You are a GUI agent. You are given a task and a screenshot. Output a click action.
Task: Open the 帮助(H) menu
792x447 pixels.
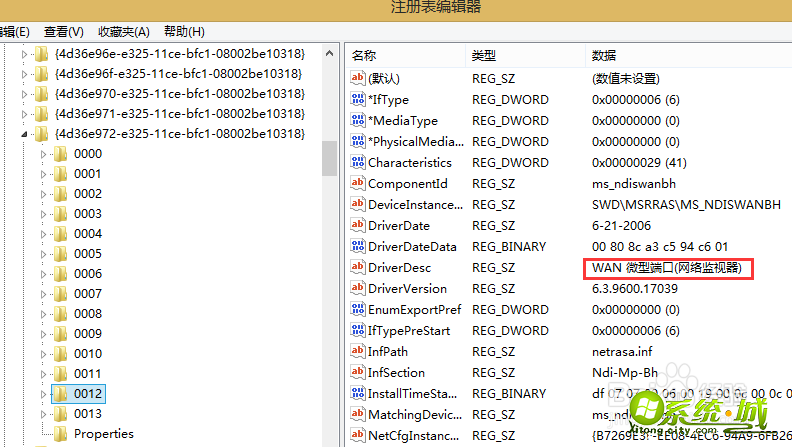tap(184, 32)
